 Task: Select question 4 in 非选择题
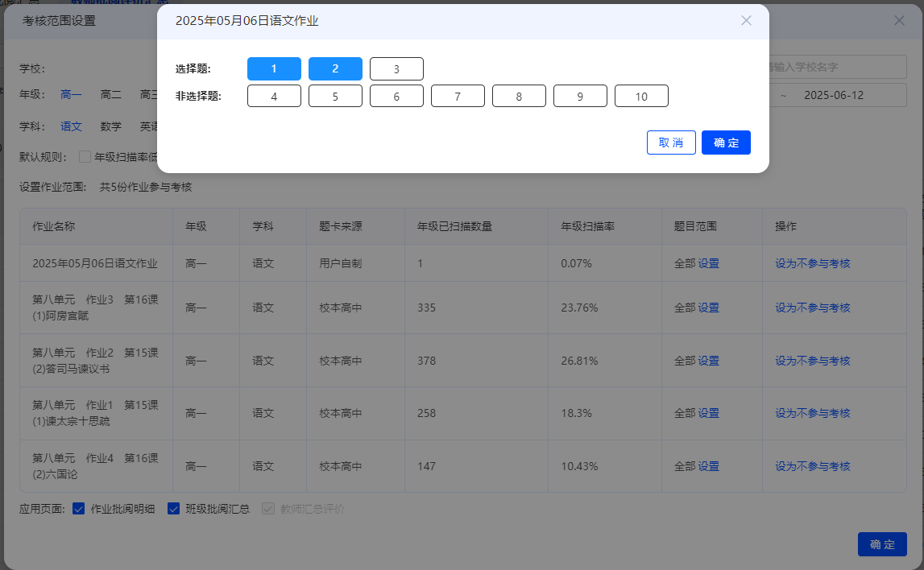pos(274,96)
